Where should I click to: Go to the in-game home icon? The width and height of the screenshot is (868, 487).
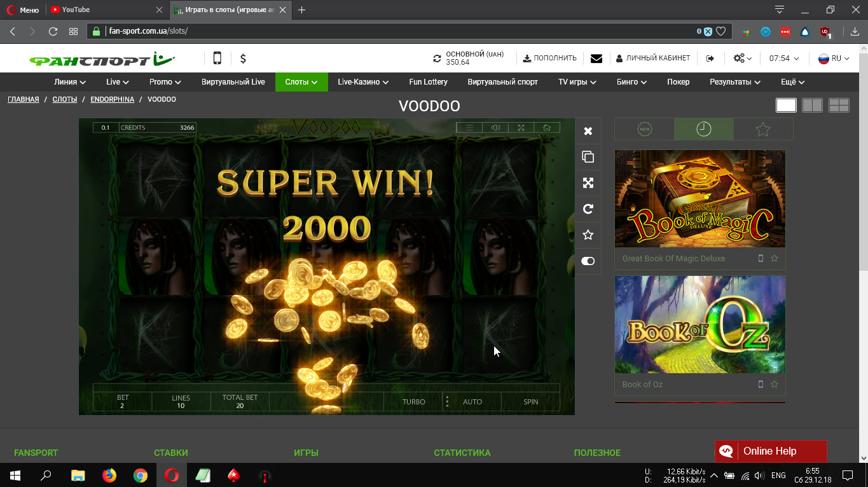[547, 127]
